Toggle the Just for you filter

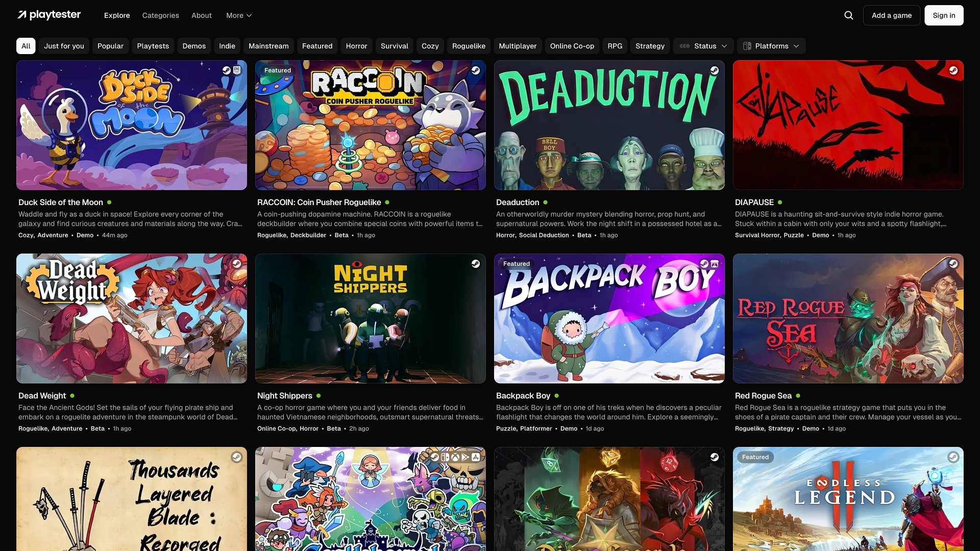[64, 46]
